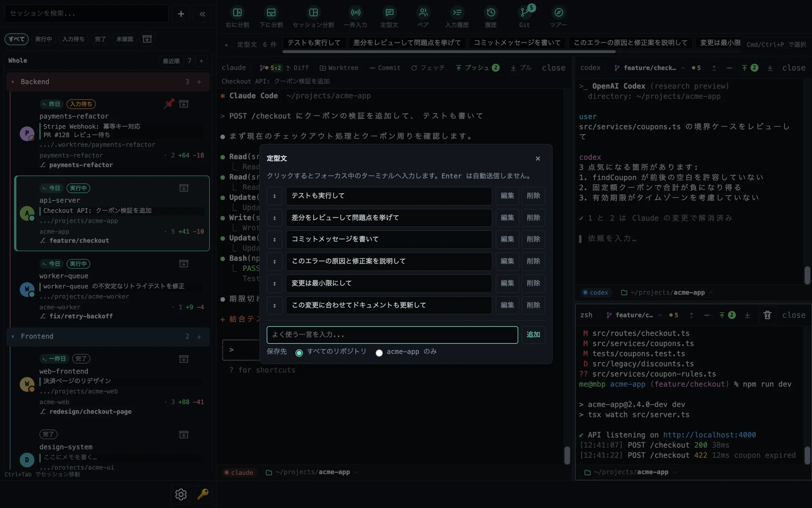This screenshot has height=508, width=812.
Task: Click 編集 for テストも実行して
Action: 507,196
